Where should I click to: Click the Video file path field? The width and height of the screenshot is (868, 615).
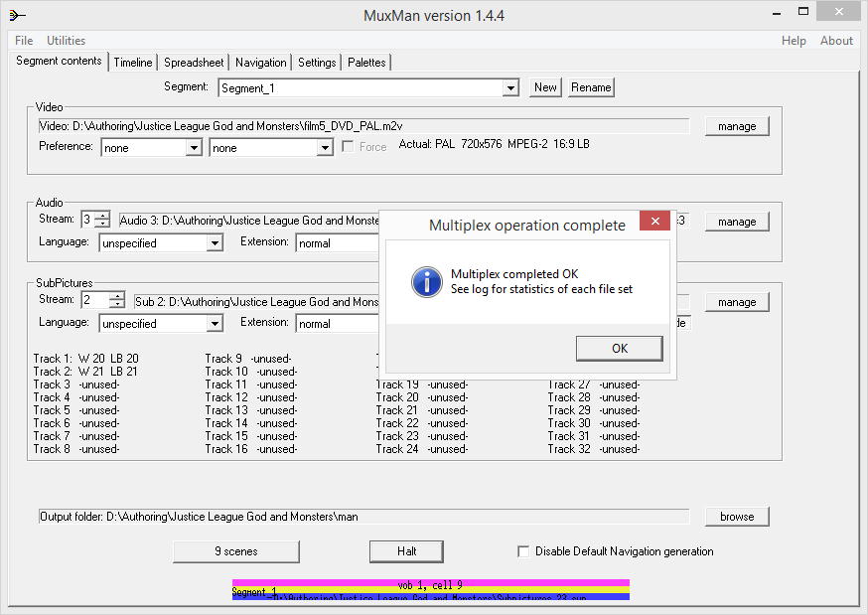coord(363,126)
